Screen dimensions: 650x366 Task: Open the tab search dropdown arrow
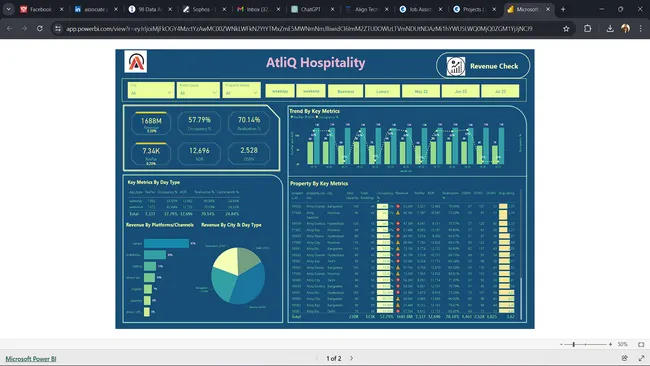[x=8, y=9]
